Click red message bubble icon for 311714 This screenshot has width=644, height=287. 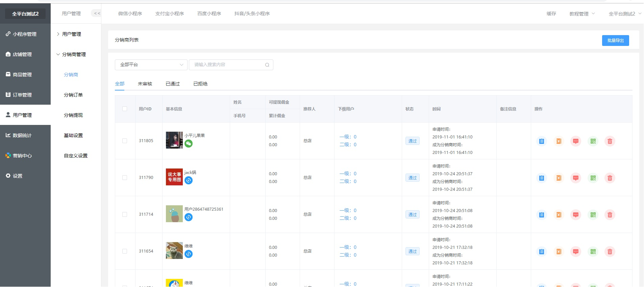tap(576, 215)
